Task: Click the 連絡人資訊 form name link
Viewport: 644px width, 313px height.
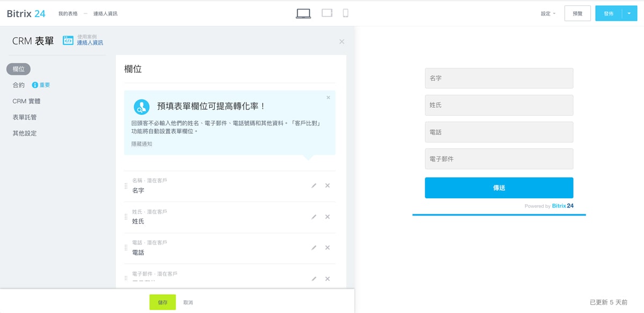Action: pos(90,42)
